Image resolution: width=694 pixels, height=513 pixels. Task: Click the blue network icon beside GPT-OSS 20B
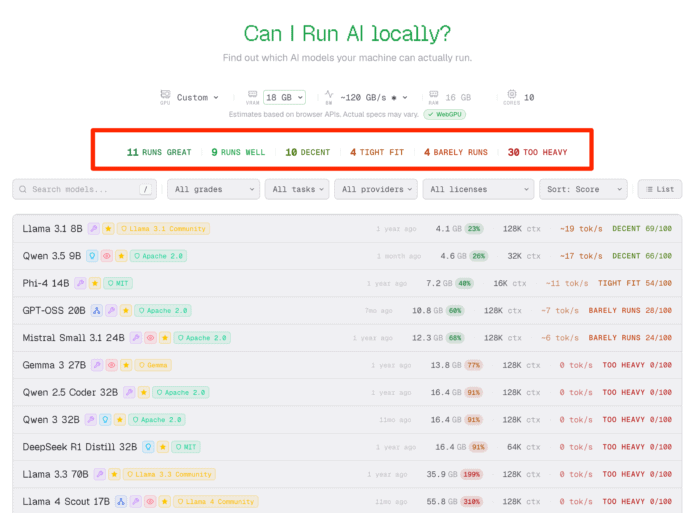coord(97,311)
